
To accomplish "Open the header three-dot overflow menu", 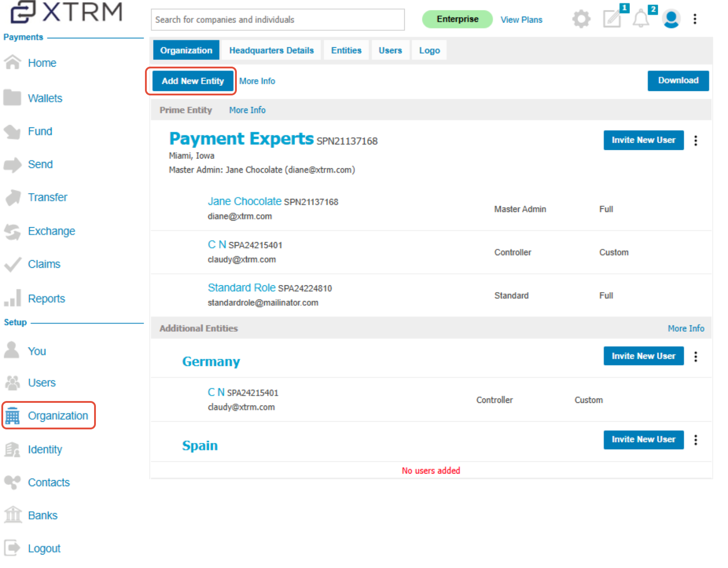I will pyautogui.click(x=695, y=19).
